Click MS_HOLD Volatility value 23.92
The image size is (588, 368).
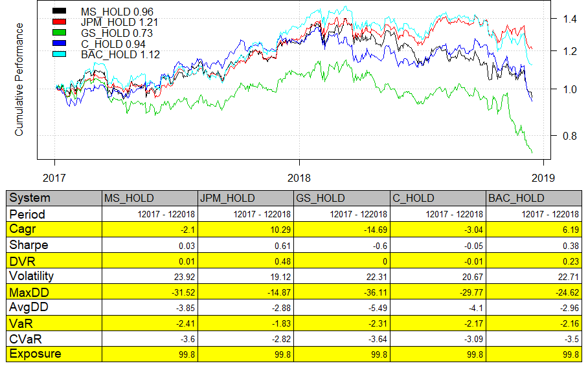[185, 277]
